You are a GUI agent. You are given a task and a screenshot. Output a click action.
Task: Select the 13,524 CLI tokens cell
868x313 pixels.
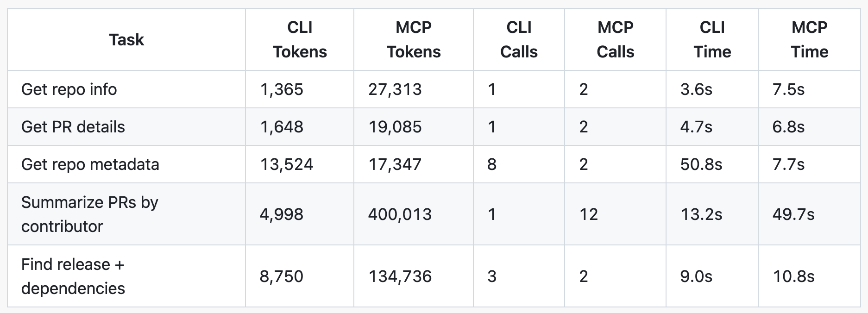[287, 164]
